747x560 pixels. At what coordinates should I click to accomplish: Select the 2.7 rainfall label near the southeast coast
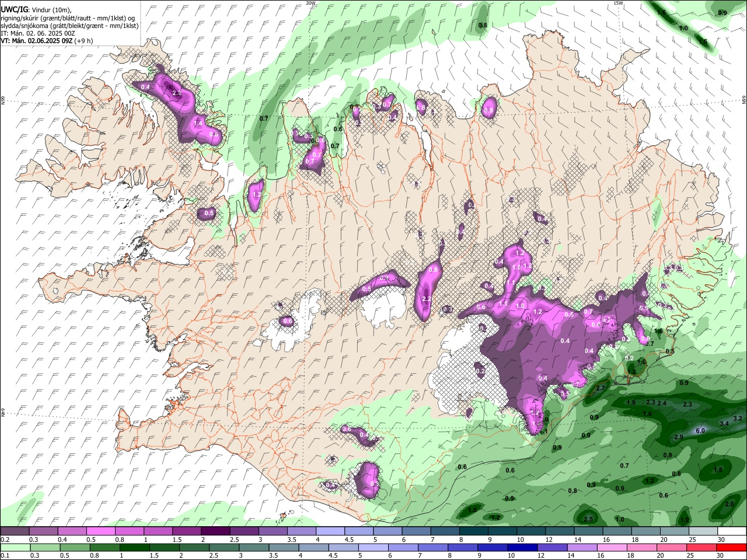click(600, 387)
